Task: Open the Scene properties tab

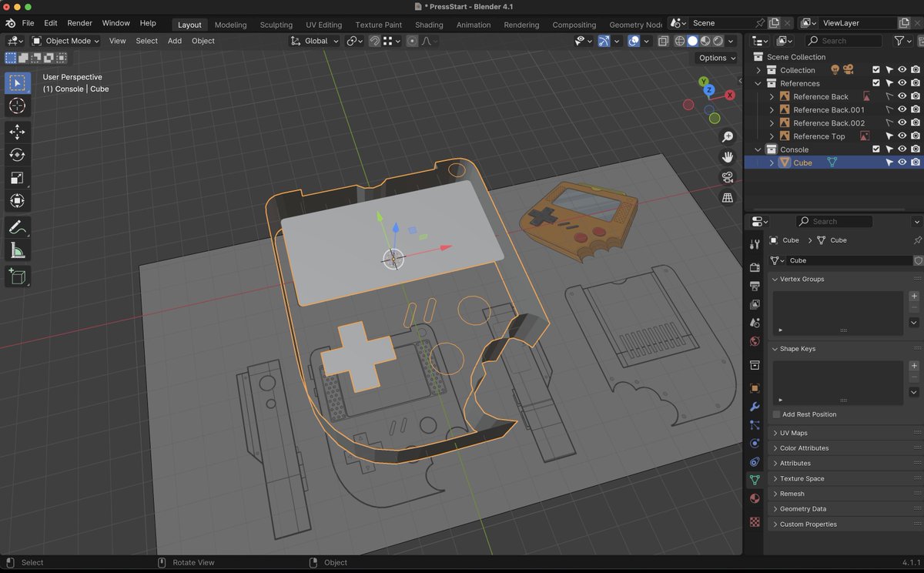Action: tap(755, 323)
